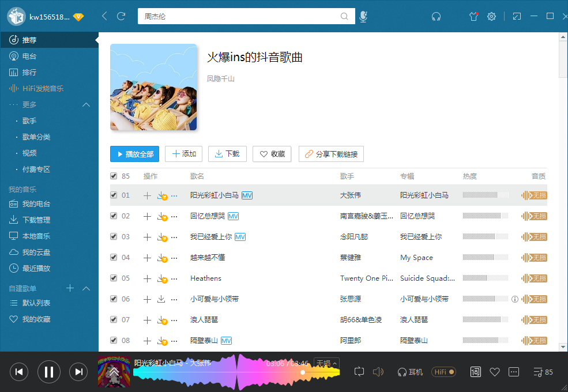Uncheck song 05 checkbox

click(x=114, y=278)
